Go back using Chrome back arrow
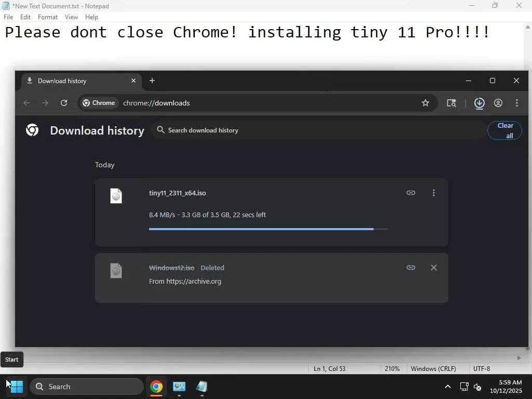This screenshot has width=532, height=399. click(x=27, y=103)
